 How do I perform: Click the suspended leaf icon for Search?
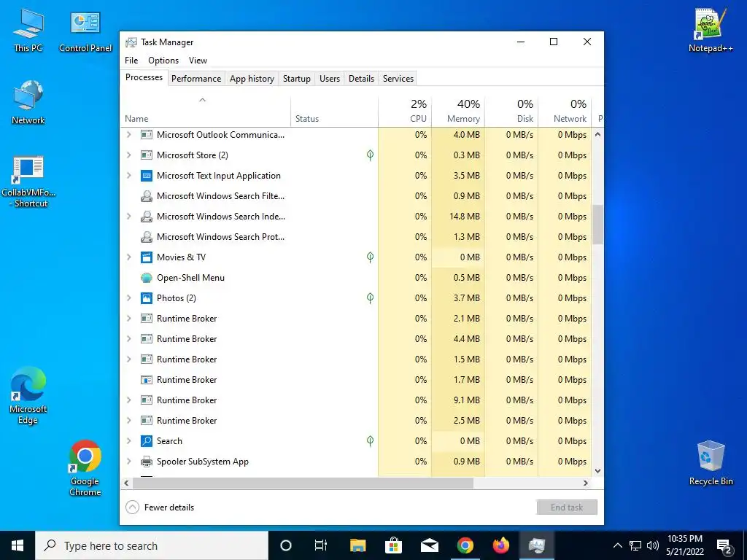pyautogui.click(x=370, y=441)
